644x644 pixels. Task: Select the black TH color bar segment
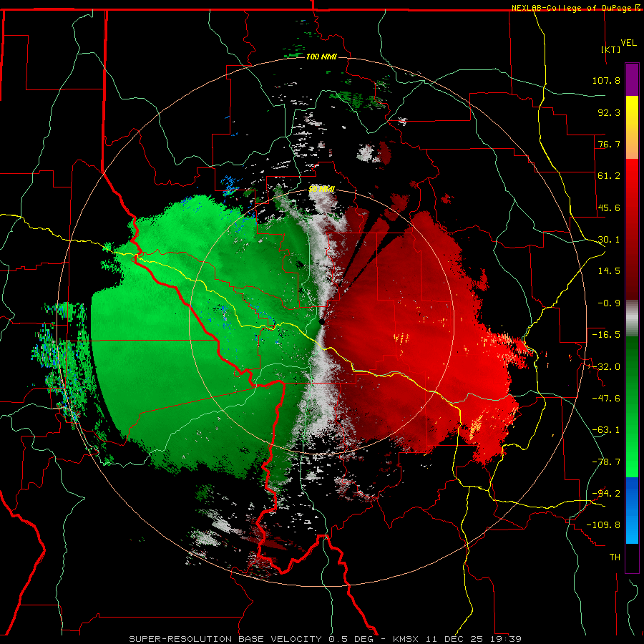coord(632,557)
